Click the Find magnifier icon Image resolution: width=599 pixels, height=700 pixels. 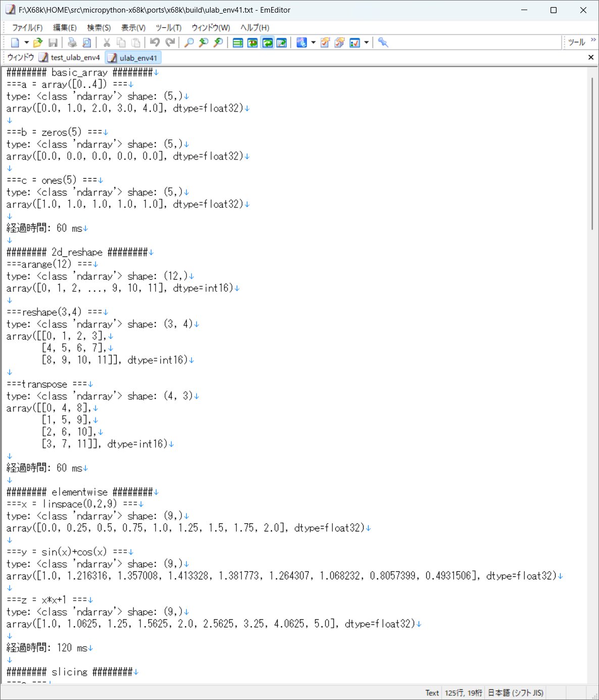(x=189, y=43)
